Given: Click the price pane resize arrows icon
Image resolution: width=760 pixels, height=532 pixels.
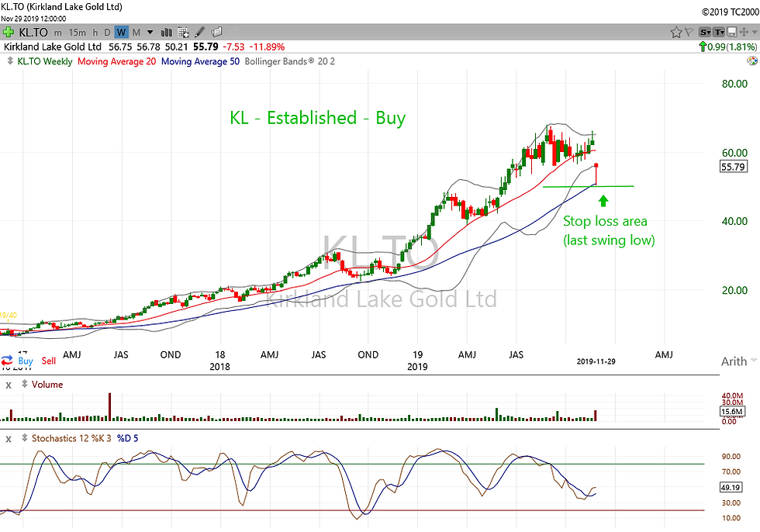Looking at the screenshot, I should tap(10, 61).
